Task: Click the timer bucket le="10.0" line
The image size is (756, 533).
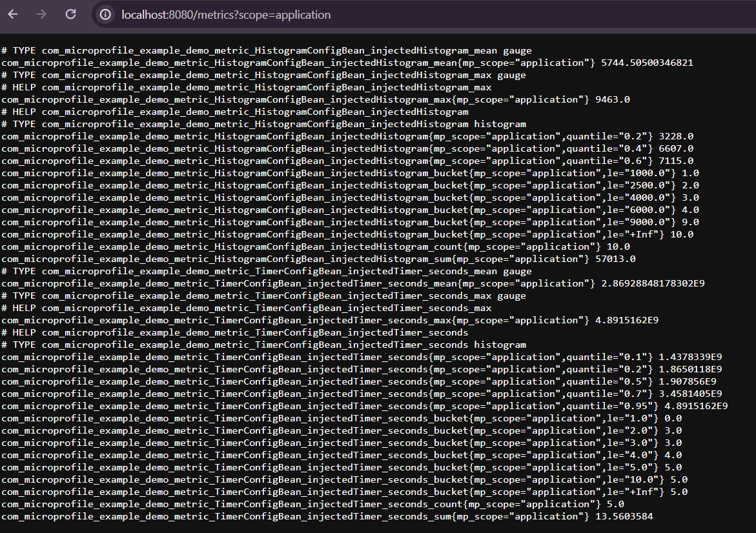Action: 344,479
